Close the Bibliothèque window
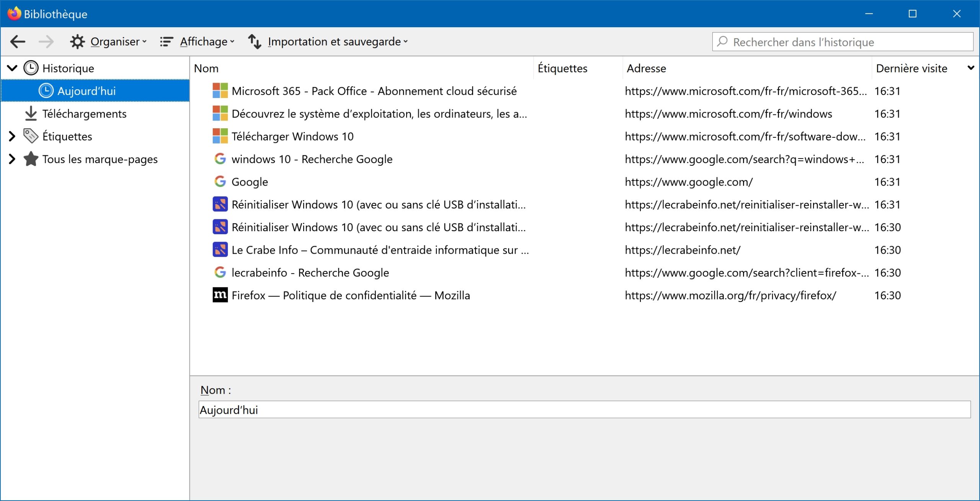 957,14
